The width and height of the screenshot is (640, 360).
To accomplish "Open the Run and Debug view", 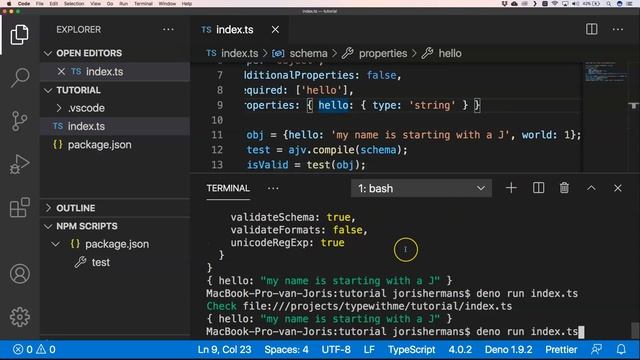I will (19, 164).
